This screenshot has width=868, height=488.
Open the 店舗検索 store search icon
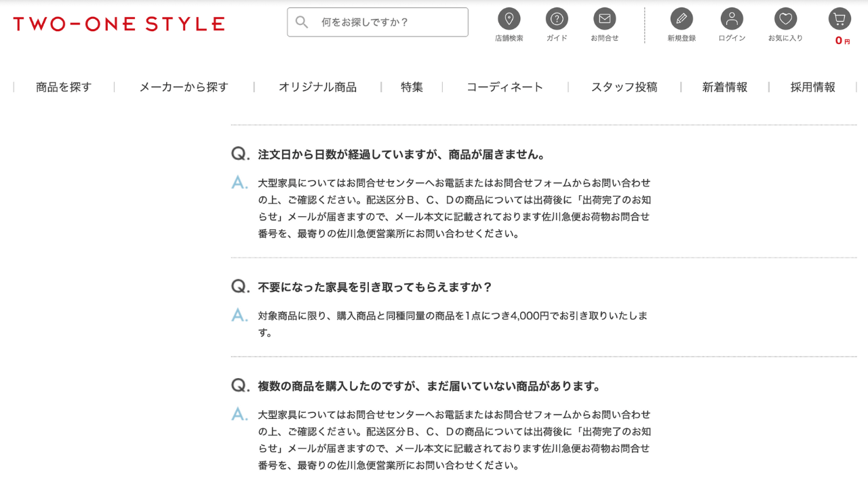(509, 18)
